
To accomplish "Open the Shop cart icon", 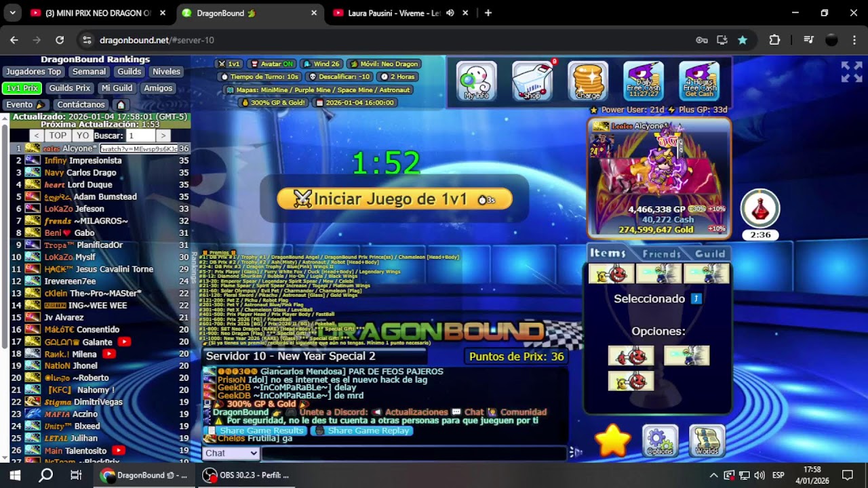I will [532, 81].
